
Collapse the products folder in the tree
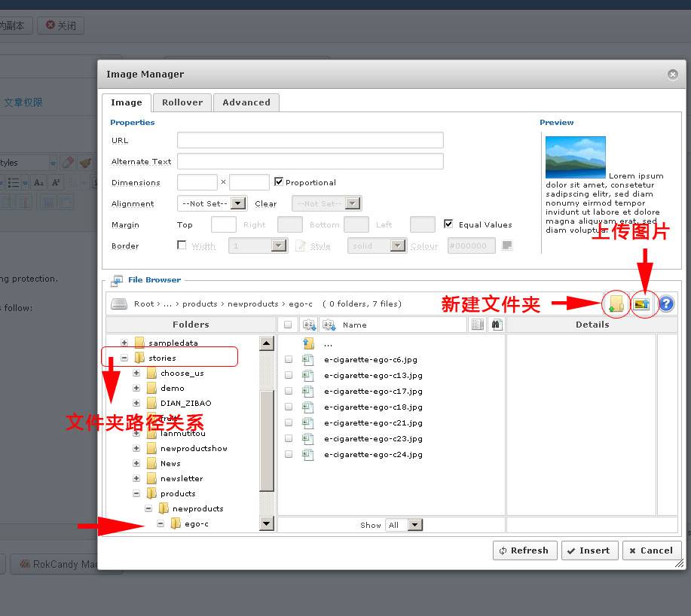(136, 492)
